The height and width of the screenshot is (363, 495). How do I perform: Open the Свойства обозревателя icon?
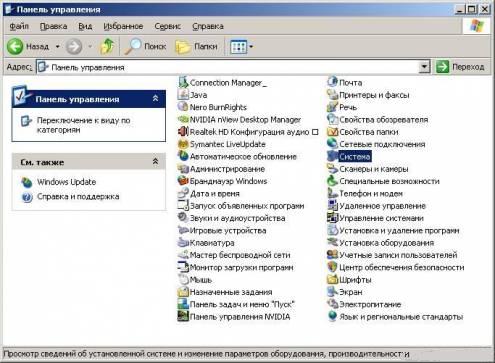coord(378,120)
